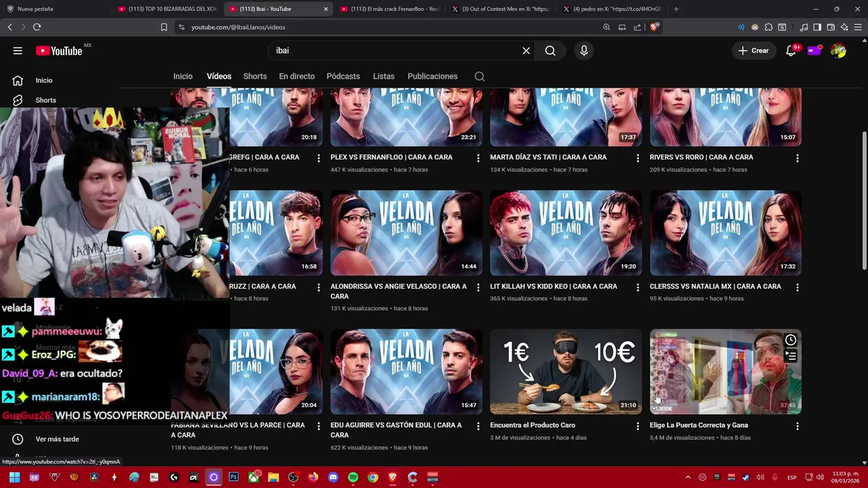This screenshot has height=488, width=868.
Task: Open options for Marta Díaz vs Tati video
Action: (x=637, y=158)
